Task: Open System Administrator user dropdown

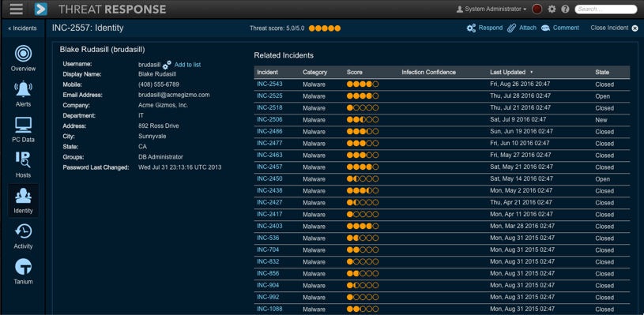Action: tap(495, 9)
